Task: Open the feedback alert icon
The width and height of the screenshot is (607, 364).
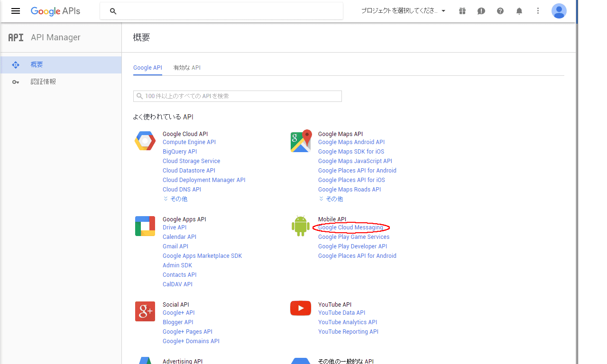Action: 481,11
